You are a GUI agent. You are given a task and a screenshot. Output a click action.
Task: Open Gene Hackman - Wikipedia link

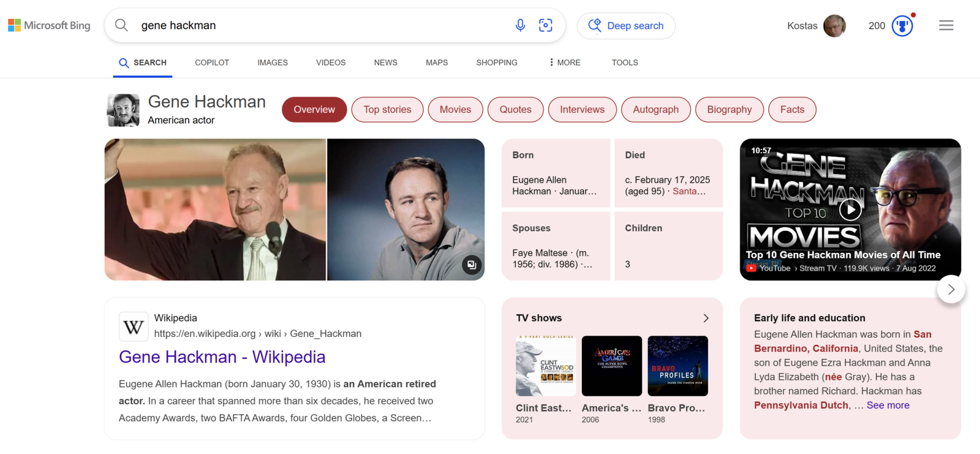(x=222, y=357)
